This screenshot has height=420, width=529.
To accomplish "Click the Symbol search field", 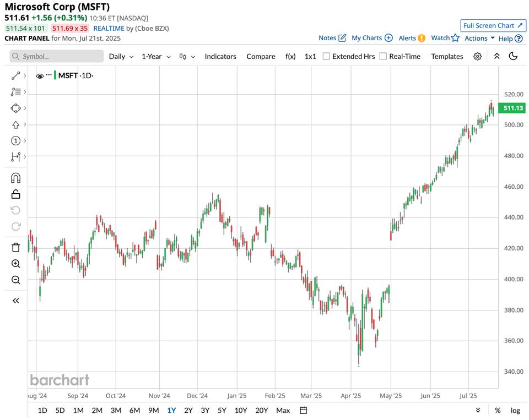I will (x=57, y=56).
